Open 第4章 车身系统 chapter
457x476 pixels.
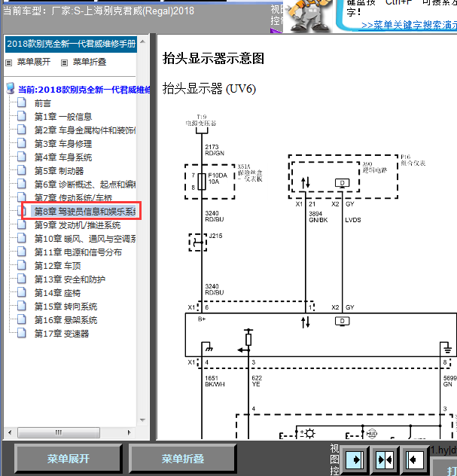[x=63, y=157]
